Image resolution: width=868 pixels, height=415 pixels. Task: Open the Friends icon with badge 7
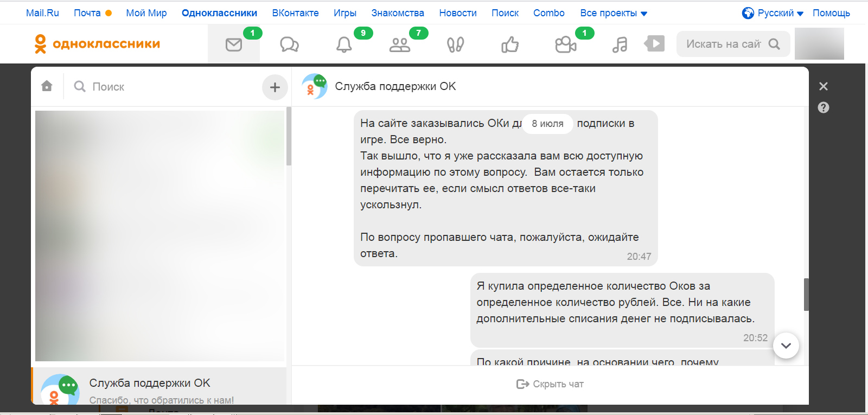[x=400, y=44]
